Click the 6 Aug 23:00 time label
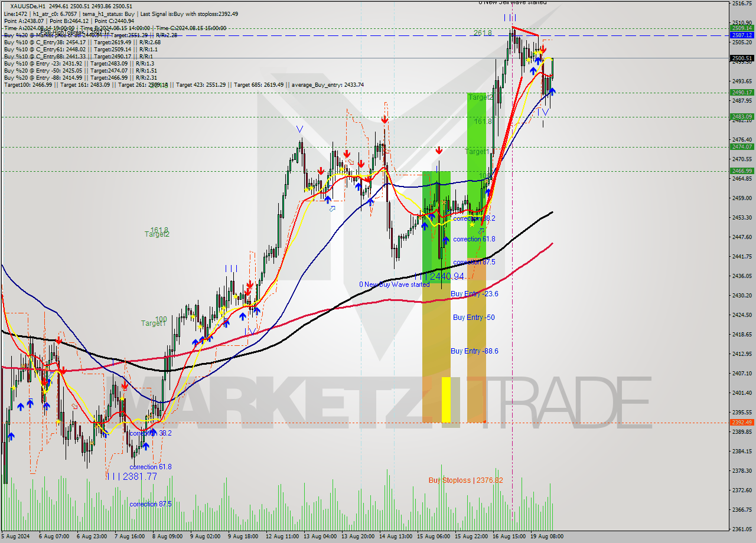This screenshot has width=756, height=543. coord(91,537)
